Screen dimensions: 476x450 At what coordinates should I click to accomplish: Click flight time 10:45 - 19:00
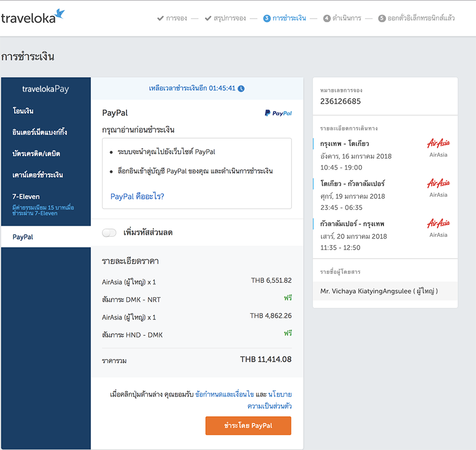[x=341, y=168]
